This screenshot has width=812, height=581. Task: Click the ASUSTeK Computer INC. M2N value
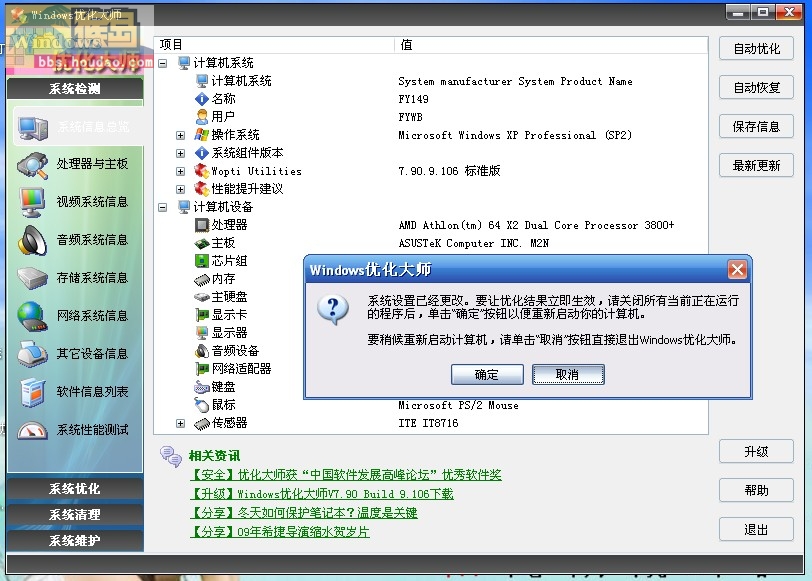pos(474,243)
